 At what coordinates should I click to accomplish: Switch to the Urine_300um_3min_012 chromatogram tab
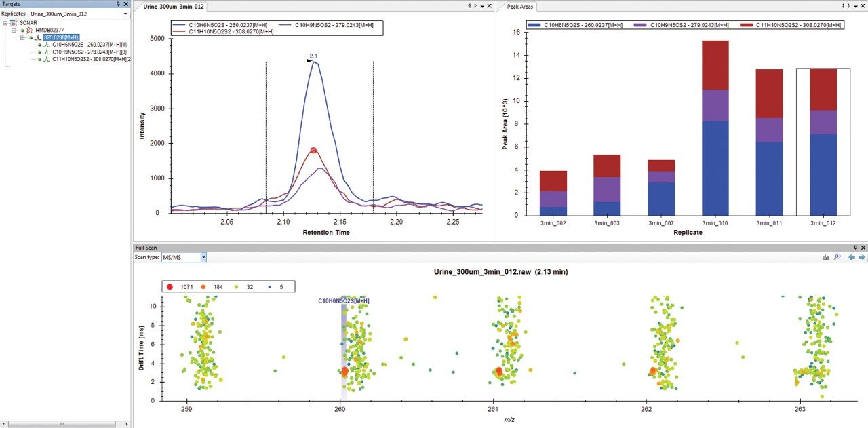(174, 6)
